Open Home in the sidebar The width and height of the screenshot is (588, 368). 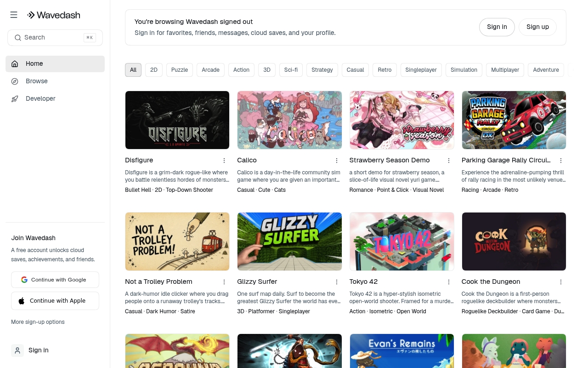click(x=55, y=64)
